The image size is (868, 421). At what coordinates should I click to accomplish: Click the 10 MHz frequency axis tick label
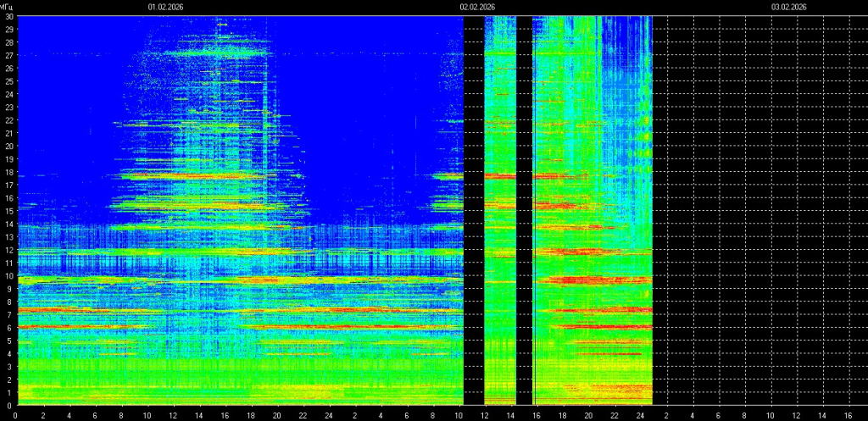8,275
